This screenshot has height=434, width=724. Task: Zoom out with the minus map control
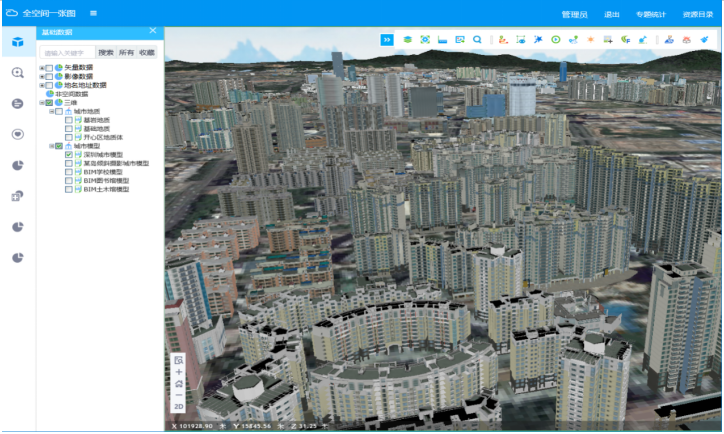179,395
